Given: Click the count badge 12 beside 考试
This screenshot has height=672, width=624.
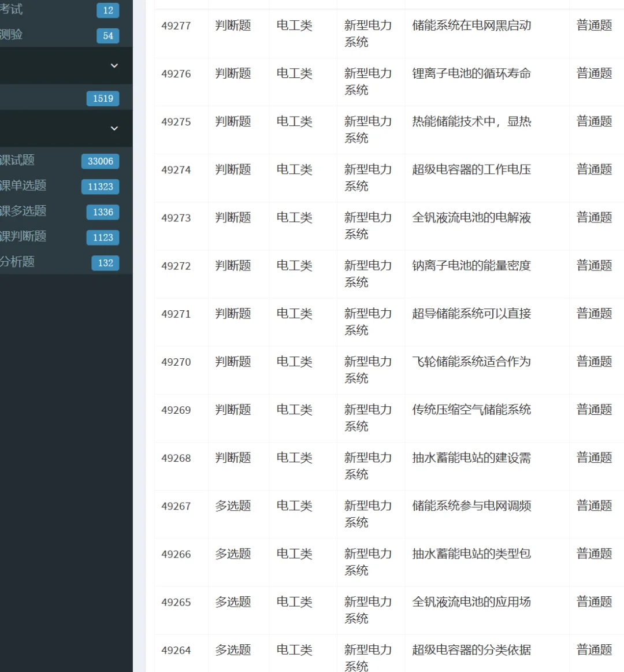Looking at the screenshot, I should (107, 10).
